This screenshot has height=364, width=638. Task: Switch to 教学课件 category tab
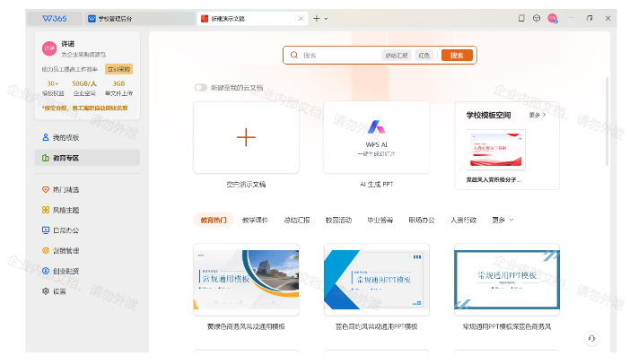tap(255, 220)
